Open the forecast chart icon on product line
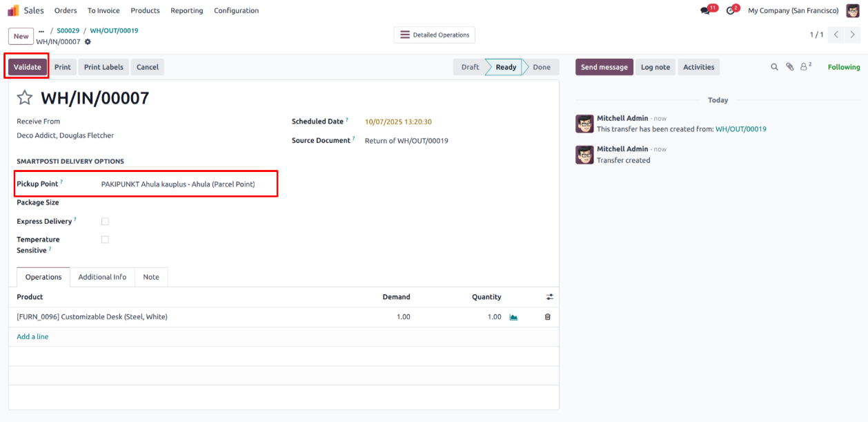This screenshot has width=868, height=422. click(513, 317)
